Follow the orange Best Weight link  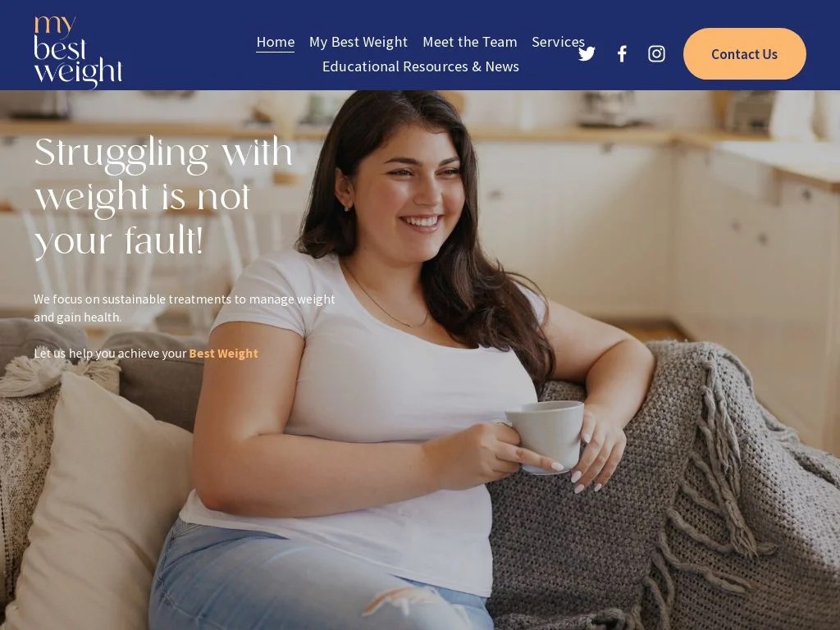(x=223, y=354)
